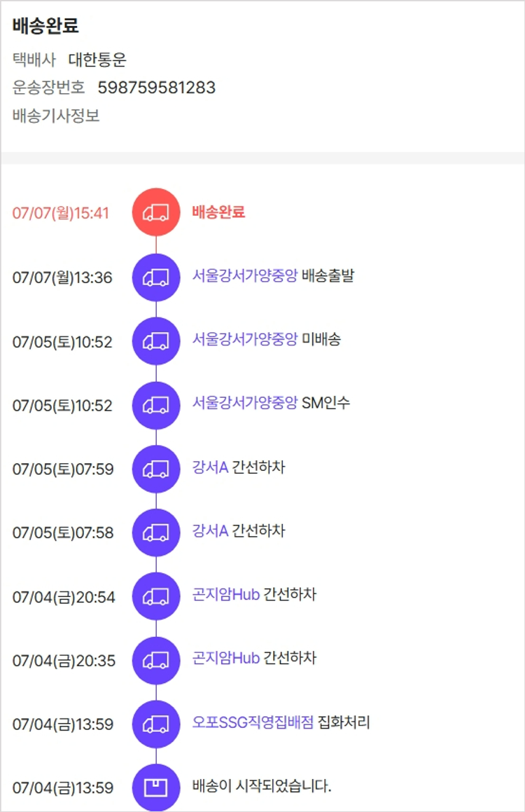Open the 오포SSG직영집배점 branch link
The height and width of the screenshot is (812, 525).
pyautogui.click(x=253, y=722)
